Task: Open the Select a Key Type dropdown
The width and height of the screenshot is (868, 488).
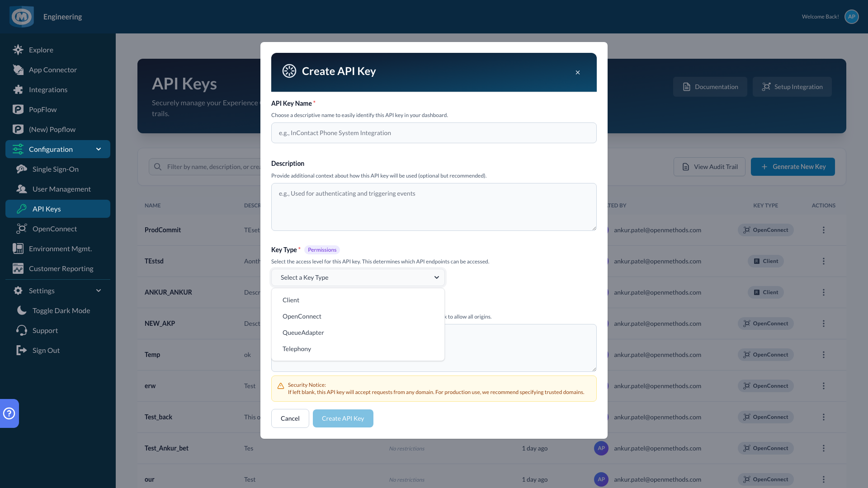Action: click(x=358, y=277)
